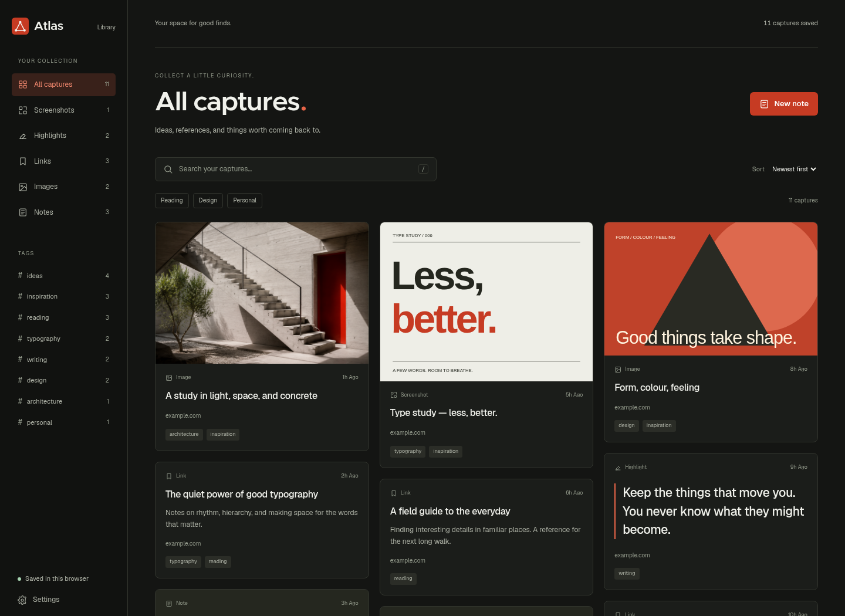The image size is (845, 616).
Task: Click example.com on Form, colour, feeling card
Action: [632, 408]
